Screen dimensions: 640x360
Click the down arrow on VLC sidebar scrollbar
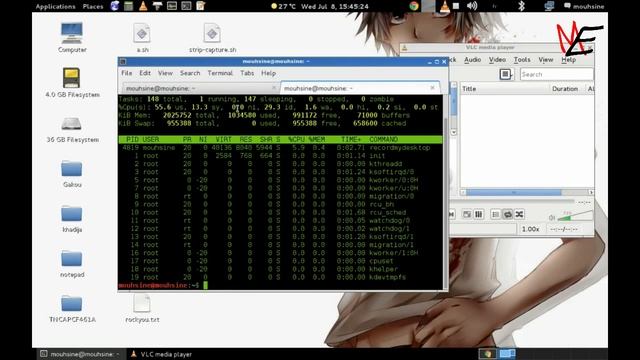coord(453,132)
